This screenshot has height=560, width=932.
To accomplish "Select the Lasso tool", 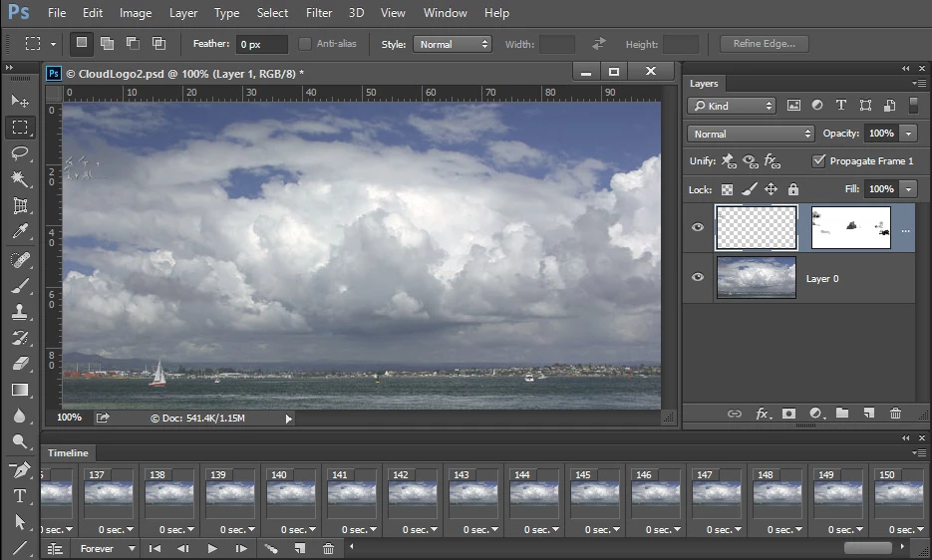I will [20, 153].
